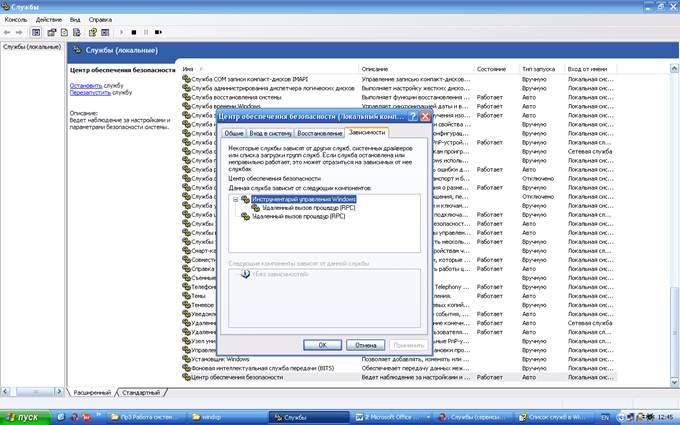Viewport: 680px width, 425px height.
Task: Switch to the Microsoft Office taskbar button
Action: point(390,417)
